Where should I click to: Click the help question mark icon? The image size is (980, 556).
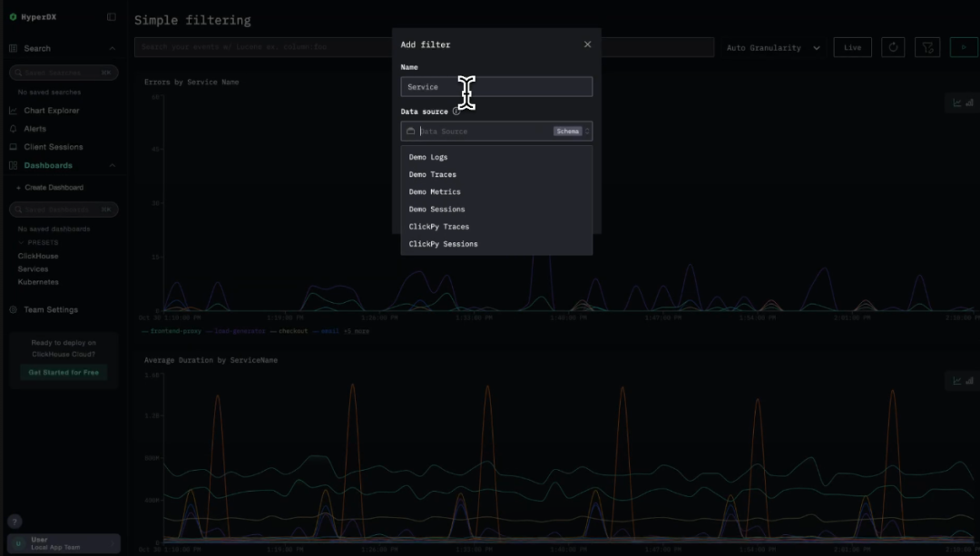tap(15, 522)
